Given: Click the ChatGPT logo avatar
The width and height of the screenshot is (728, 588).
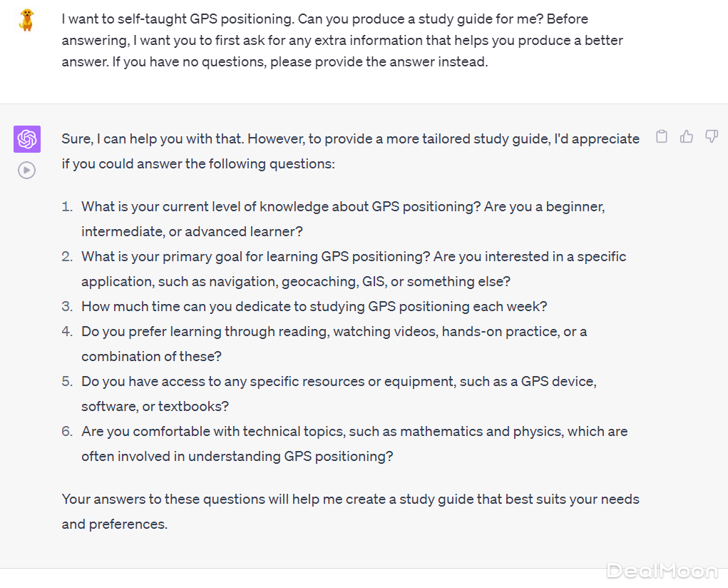Looking at the screenshot, I should point(27,139).
